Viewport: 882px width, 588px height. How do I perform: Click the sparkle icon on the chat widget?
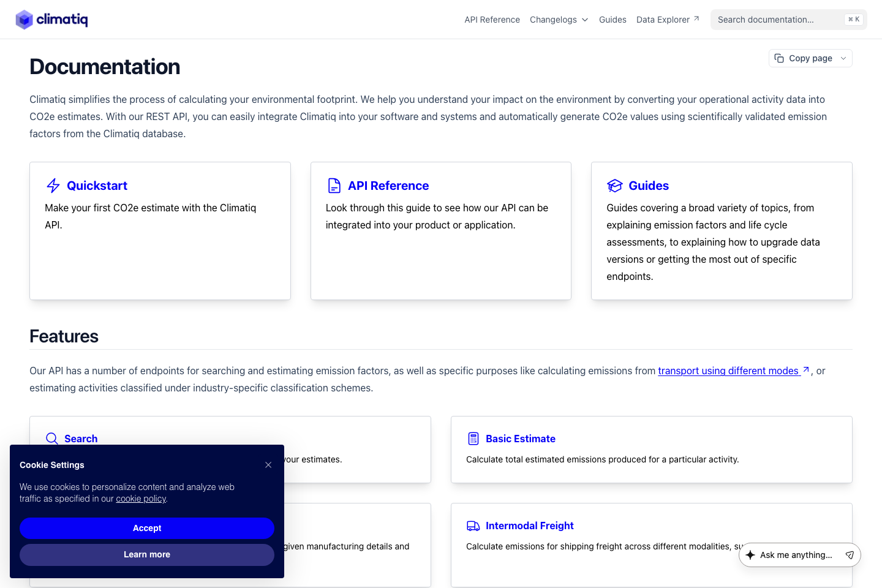(750, 555)
